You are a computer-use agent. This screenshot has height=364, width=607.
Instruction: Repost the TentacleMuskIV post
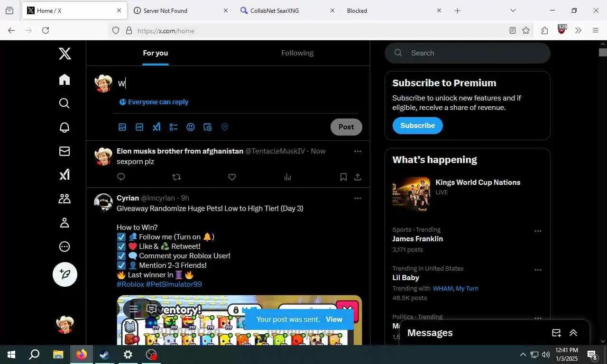pos(176,177)
